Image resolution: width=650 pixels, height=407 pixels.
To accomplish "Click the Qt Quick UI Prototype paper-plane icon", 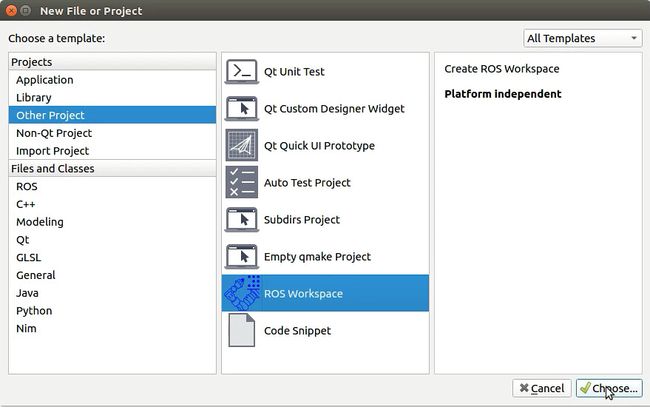I will coord(242,145).
